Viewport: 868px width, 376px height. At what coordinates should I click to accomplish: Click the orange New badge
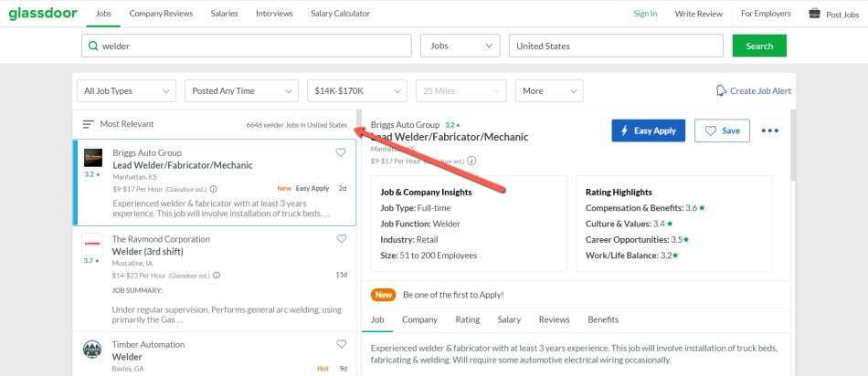(x=383, y=295)
